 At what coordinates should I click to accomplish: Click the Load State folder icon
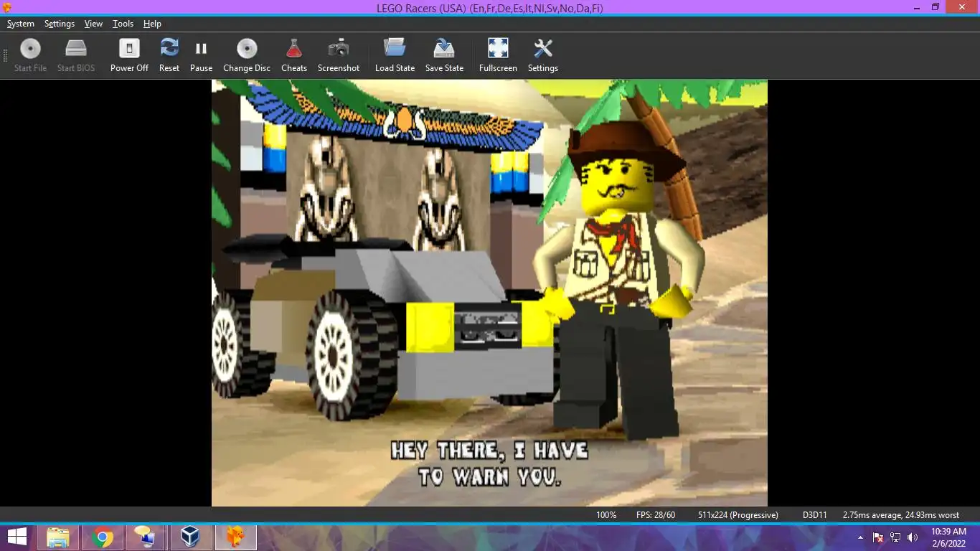tap(395, 48)
